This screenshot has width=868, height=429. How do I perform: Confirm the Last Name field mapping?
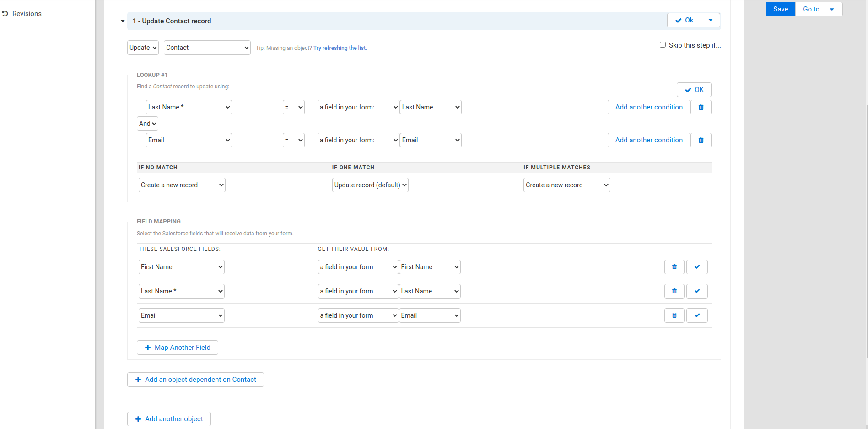pos(697,291)
